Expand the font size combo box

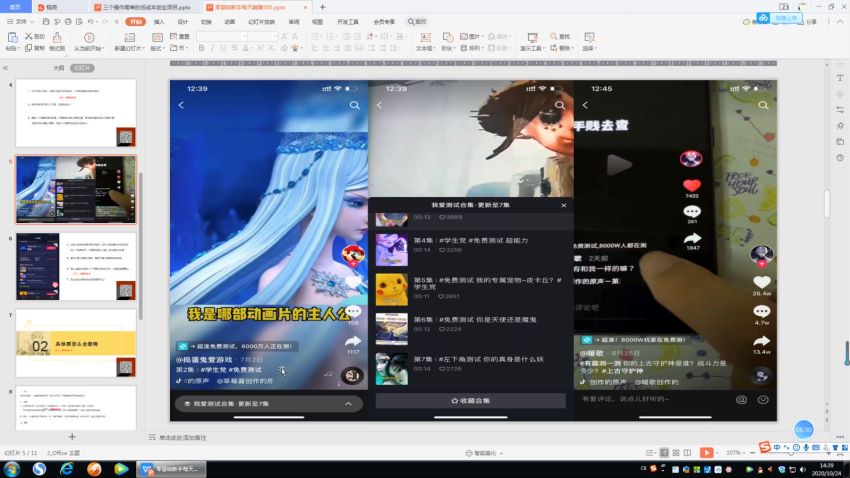click(275, 36)
